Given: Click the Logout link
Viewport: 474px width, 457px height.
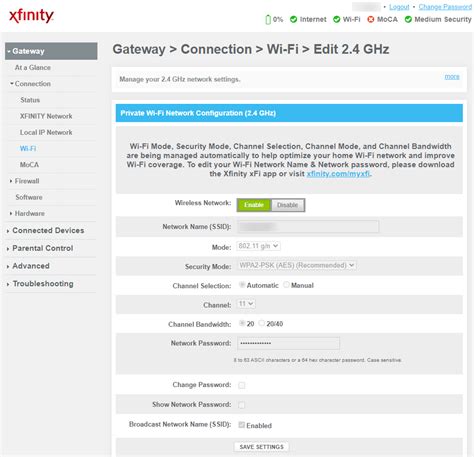Looking at the screenshot, I should [399, 7].
